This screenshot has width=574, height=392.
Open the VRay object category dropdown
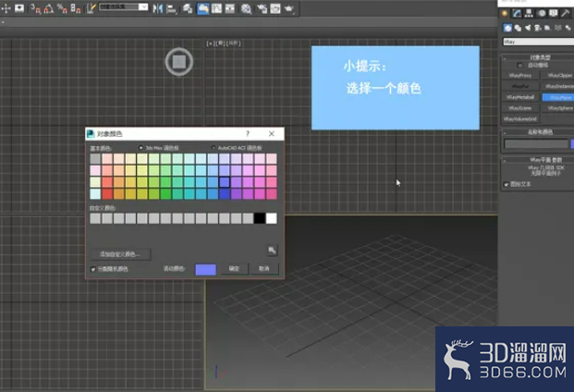538,42
